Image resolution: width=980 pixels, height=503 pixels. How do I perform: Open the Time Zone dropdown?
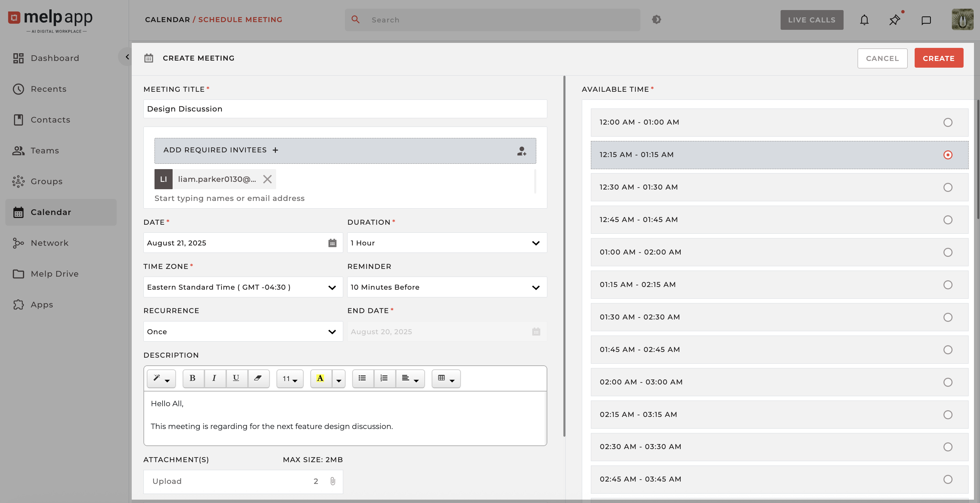click(243, 287)
